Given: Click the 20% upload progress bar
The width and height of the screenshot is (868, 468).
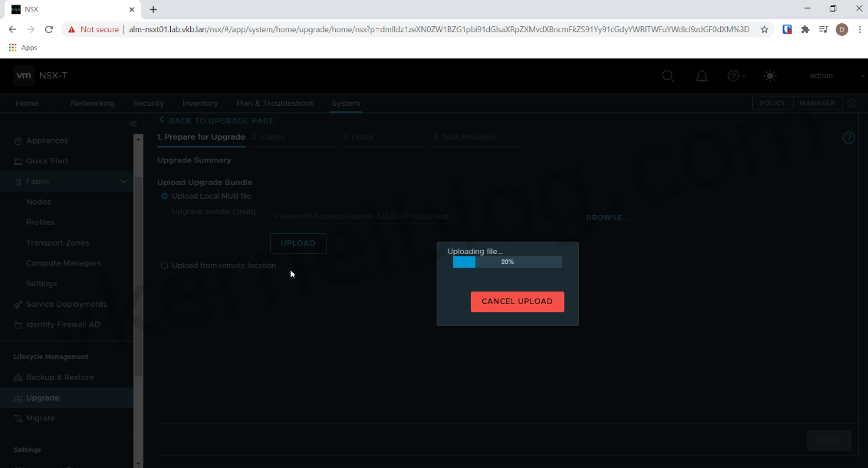Looking at the screenshot, I should click(x=507, y=262).
